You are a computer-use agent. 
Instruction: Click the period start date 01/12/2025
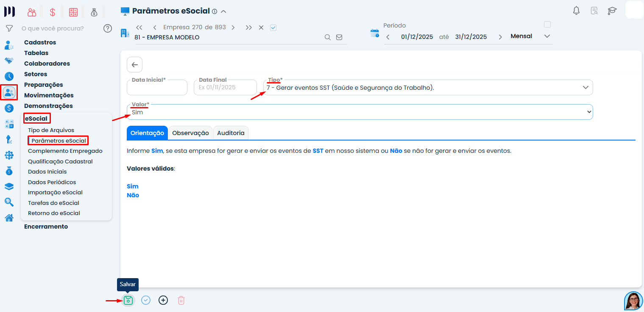(417, 37)
